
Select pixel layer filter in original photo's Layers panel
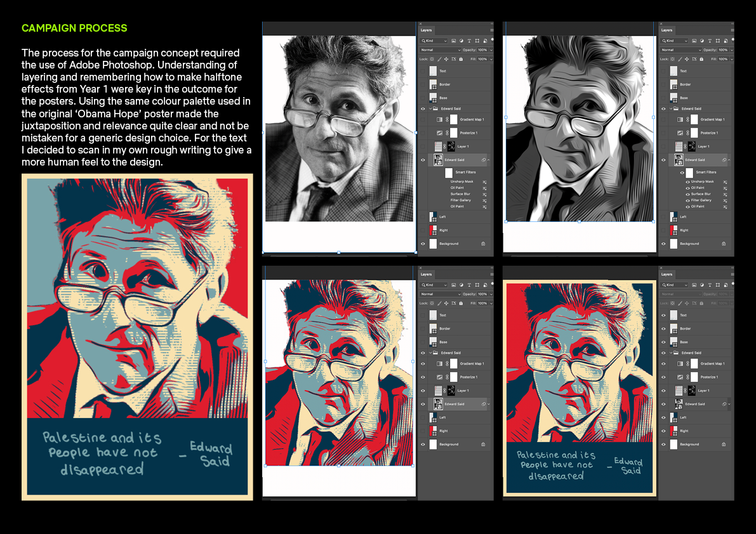(454, 41)
